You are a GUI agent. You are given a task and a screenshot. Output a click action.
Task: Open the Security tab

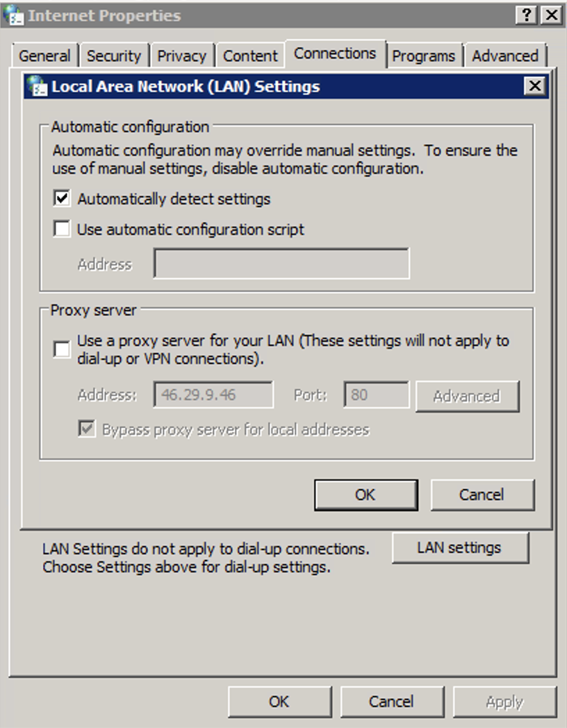[113, 56]
